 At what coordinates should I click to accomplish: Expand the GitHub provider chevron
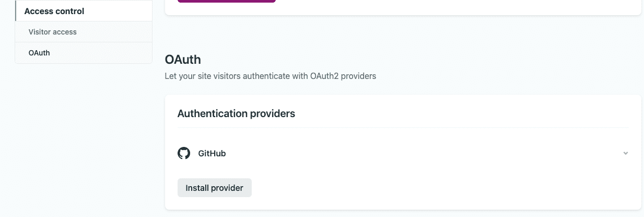[625, 153]
